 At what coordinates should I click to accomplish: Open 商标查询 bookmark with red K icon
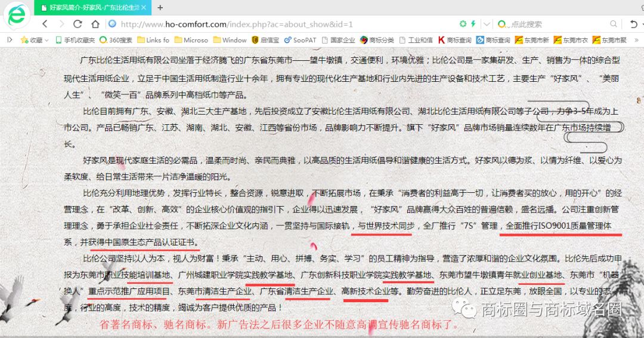tap(454, 40)
